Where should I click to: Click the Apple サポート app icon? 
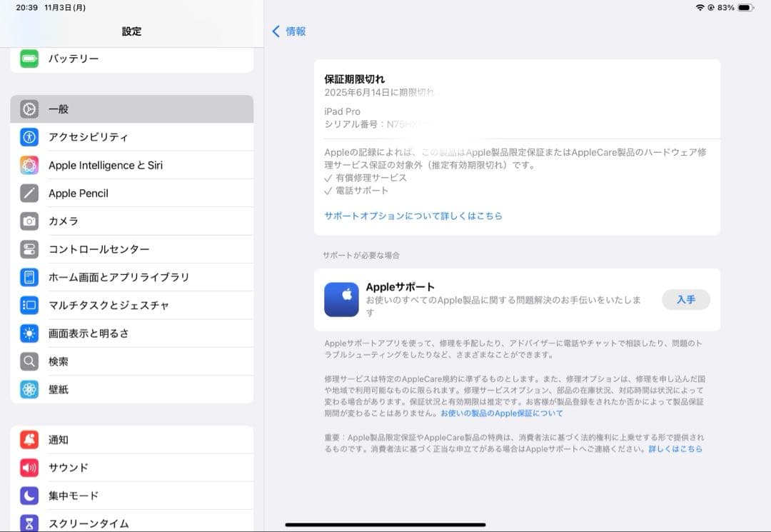tap(341, 300)
